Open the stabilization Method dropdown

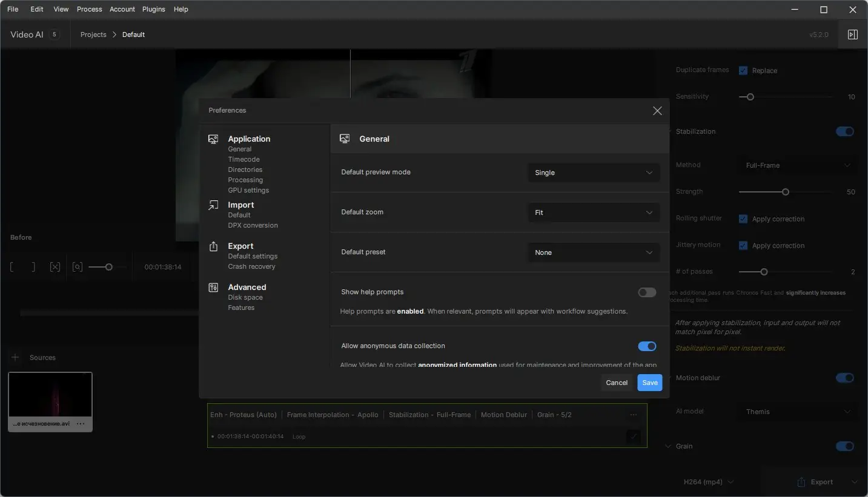(797, 165)
